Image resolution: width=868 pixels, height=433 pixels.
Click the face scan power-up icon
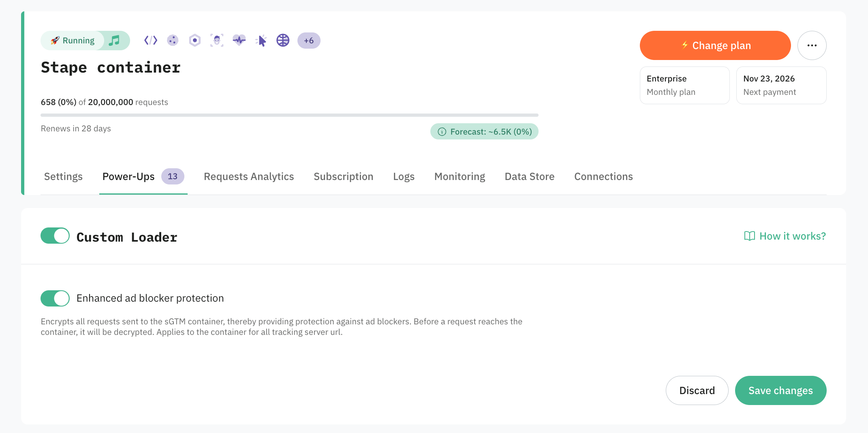tap(217, 40)
